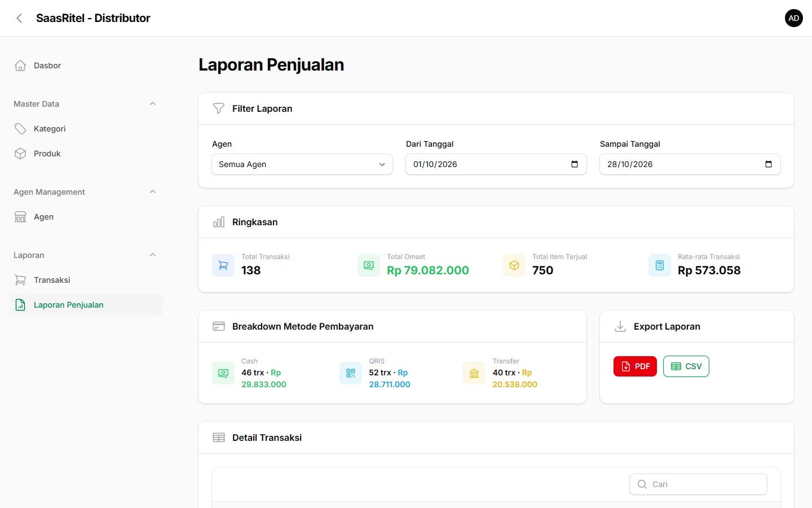Click the QRIS QR code icon
Screen dimensions: 812x508
(x=351, y=373)
